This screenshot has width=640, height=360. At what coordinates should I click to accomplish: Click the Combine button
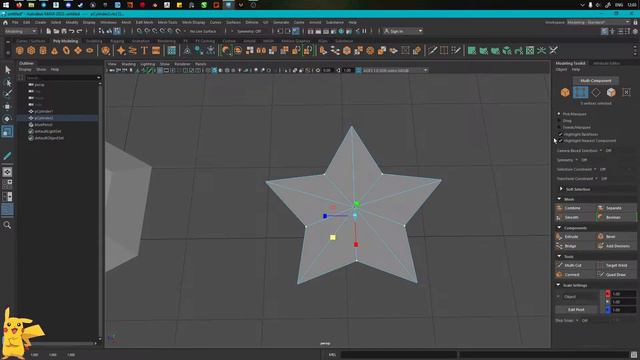coord(575,208)
